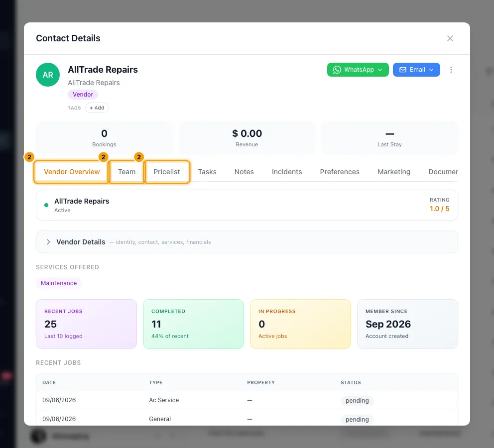Click the General job type cell
The width and height of the screenshot is (494, 448).
point(160,419)
